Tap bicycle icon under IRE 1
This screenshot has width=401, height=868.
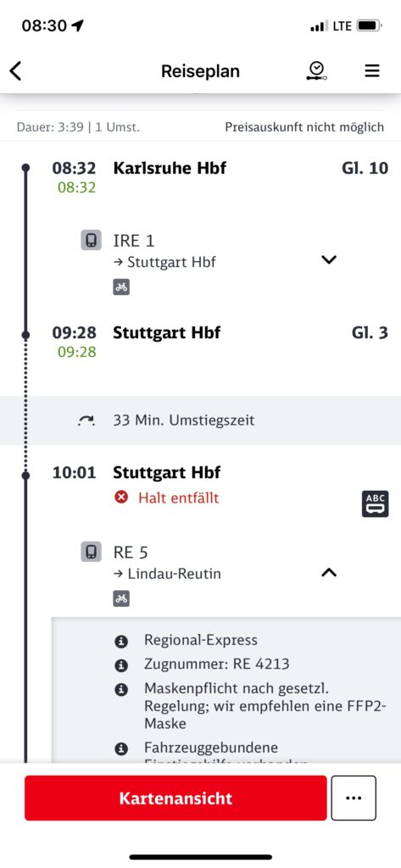point(121,287)
